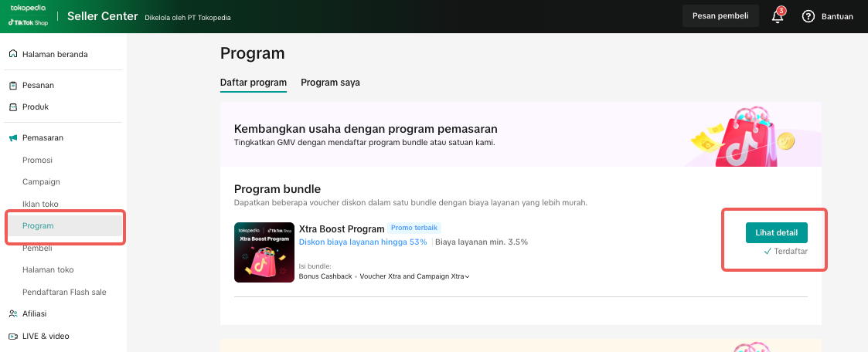868x352 pixels.
Task: Open Halaman toko in the sidebar
Action: (x=48, y=269)
